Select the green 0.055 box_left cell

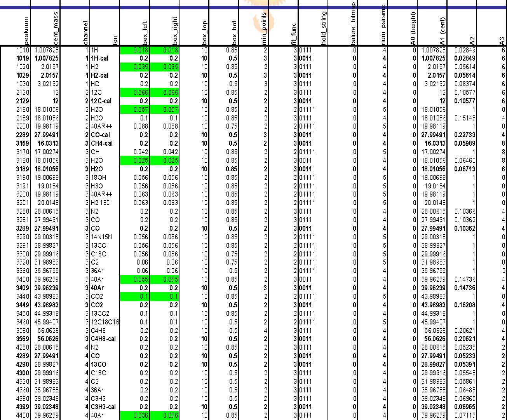134,279
